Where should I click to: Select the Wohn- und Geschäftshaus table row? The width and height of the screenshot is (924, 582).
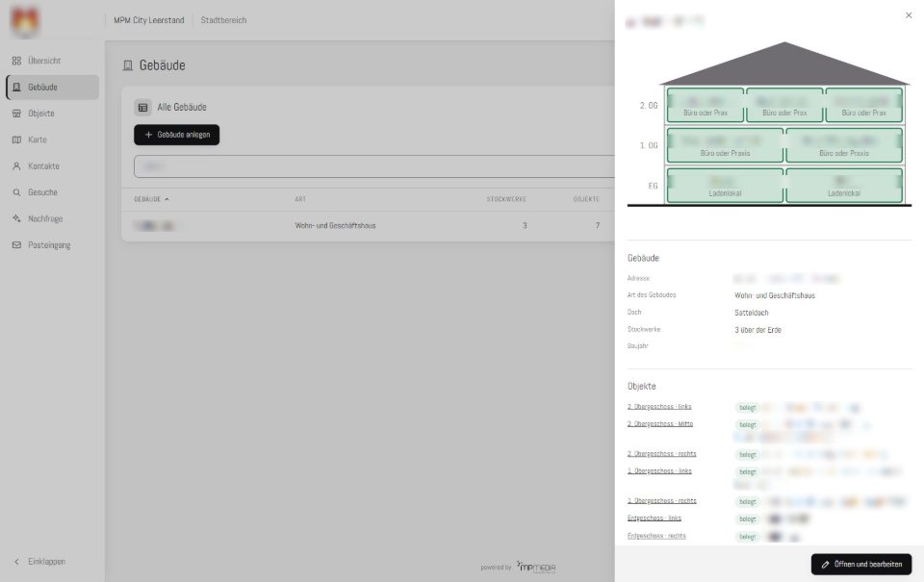pos(368,226)
